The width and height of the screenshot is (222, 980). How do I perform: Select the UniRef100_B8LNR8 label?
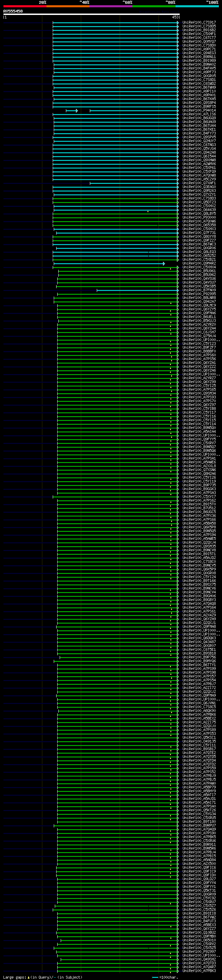tap(199, 298)
